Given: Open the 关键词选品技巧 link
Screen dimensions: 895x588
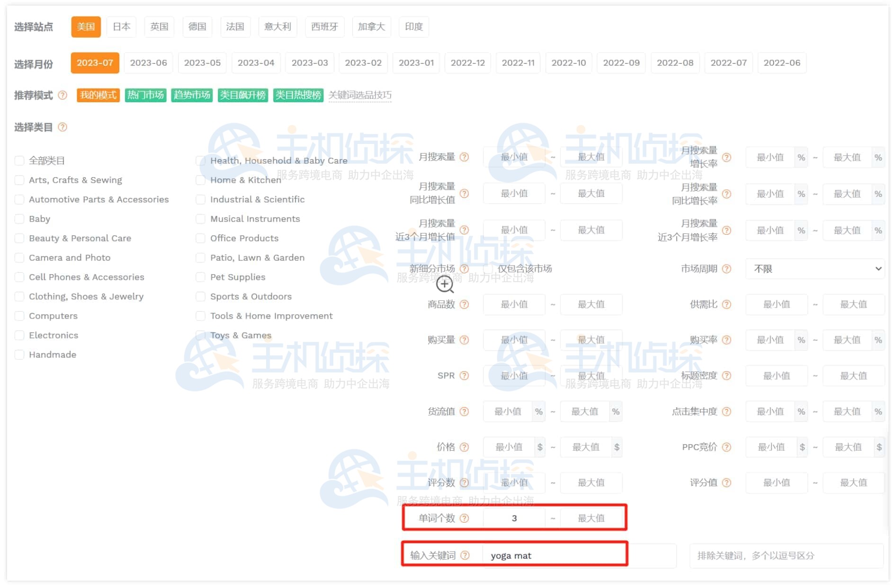Looking at the screenshot, I should pos(360,95).
